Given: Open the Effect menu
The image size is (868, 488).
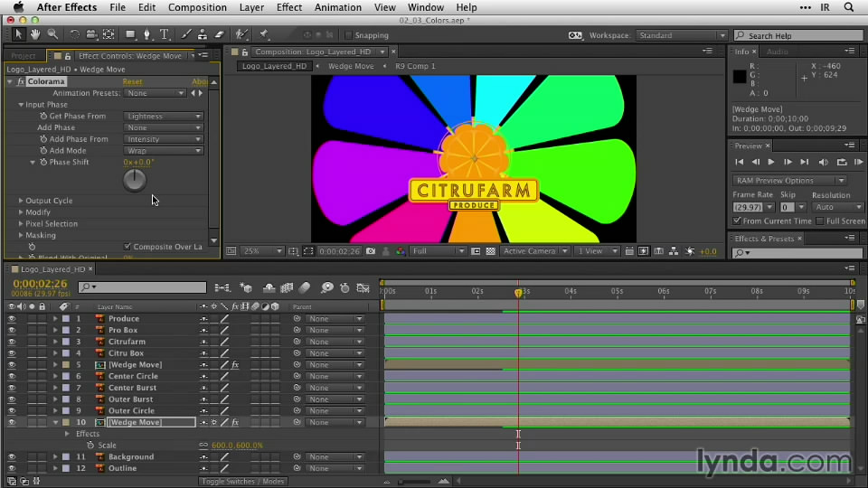Looking at the screenshot, I should tap(289, 7).
